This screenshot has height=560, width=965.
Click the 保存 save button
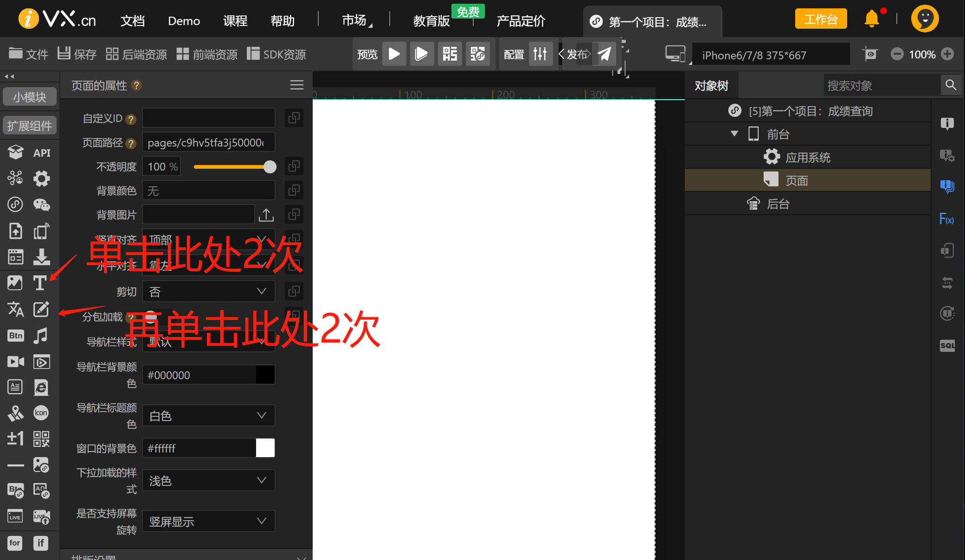pos(77,54)
